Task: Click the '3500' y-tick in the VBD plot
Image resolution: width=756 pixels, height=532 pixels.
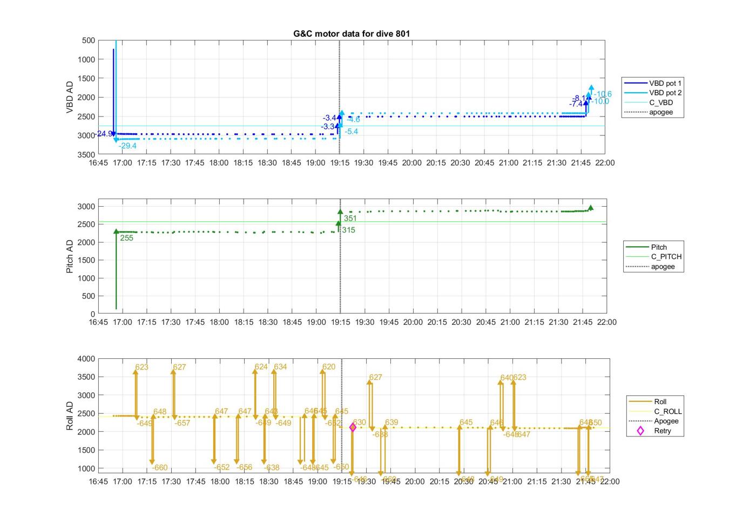Action: coord(87,154)
